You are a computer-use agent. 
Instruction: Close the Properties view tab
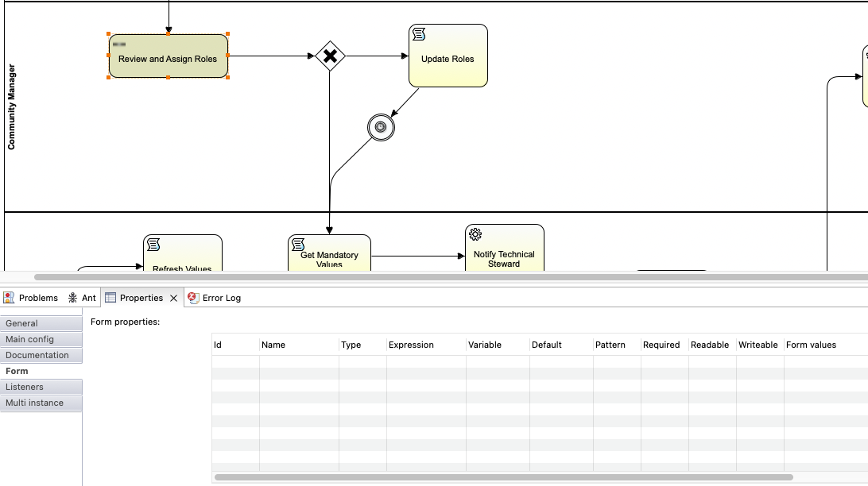point(173,298)
